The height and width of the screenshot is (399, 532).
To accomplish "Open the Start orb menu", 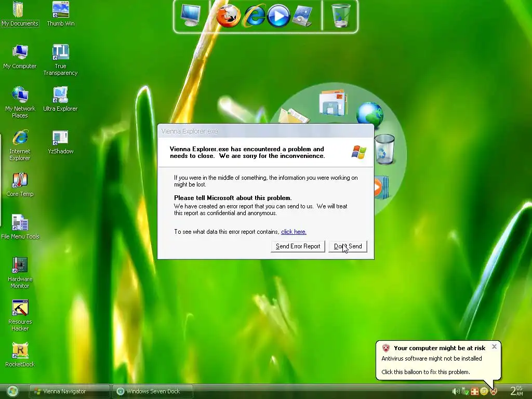I will [x=13, y=392].
